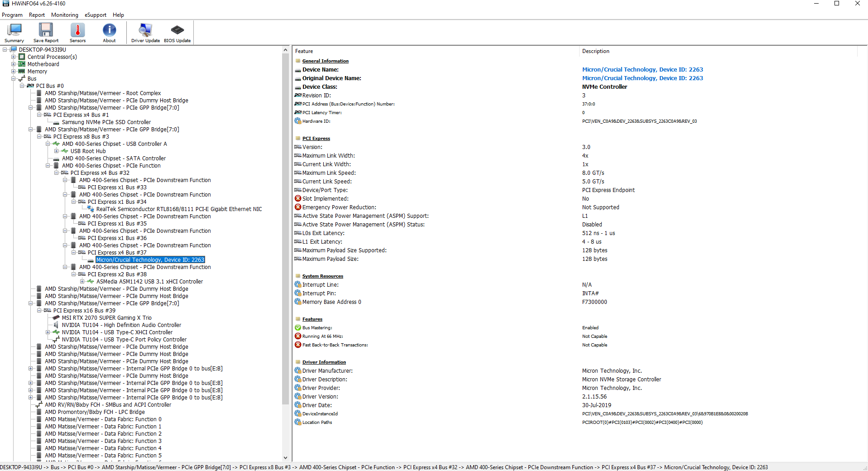Click the Memory module icon
Image resolution: width=868 pixels, height=471 pixels.
pos(22,71)
